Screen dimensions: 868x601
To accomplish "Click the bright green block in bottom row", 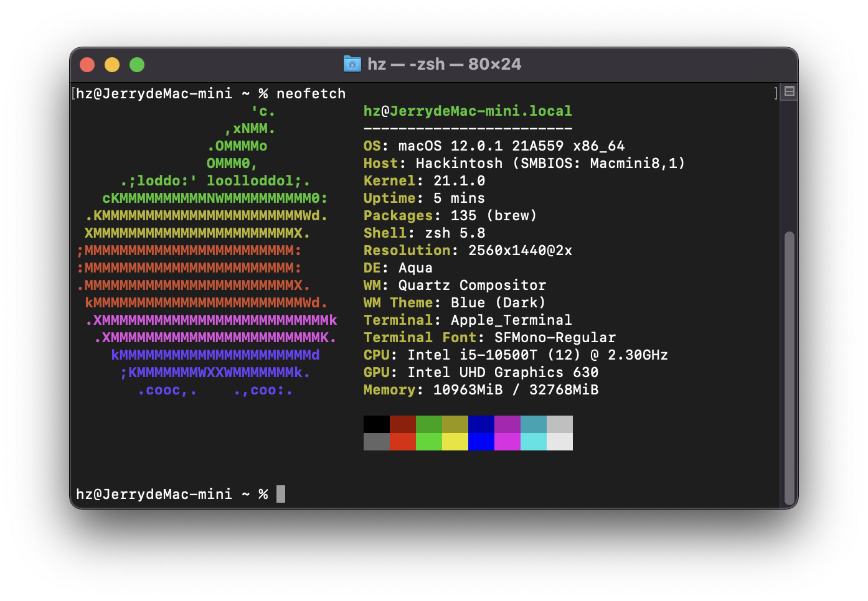I will click(429, 442).
